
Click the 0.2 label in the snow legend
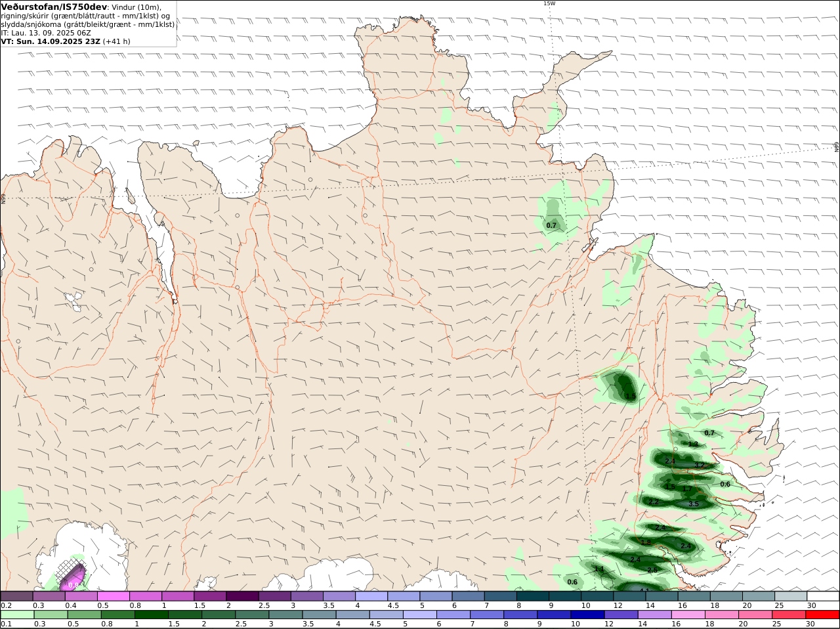click(6, 605)
